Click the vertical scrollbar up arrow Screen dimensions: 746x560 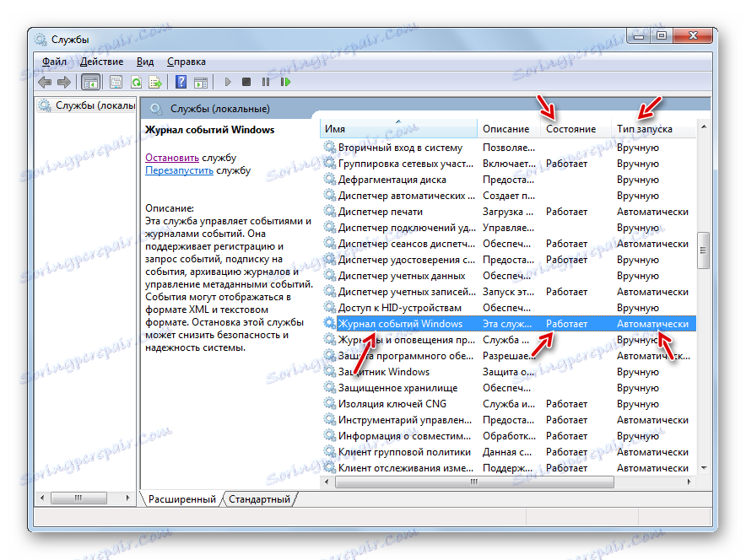[x=704, y=127]
